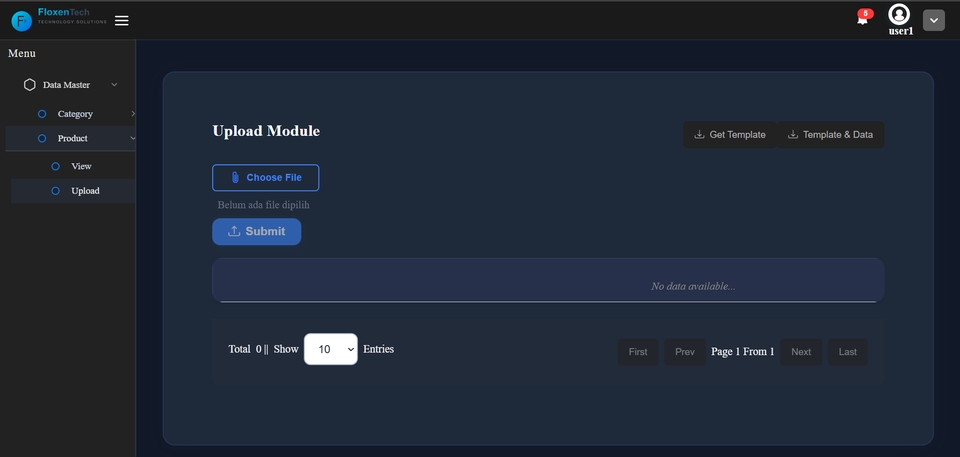Go to the Last page button

847,352
